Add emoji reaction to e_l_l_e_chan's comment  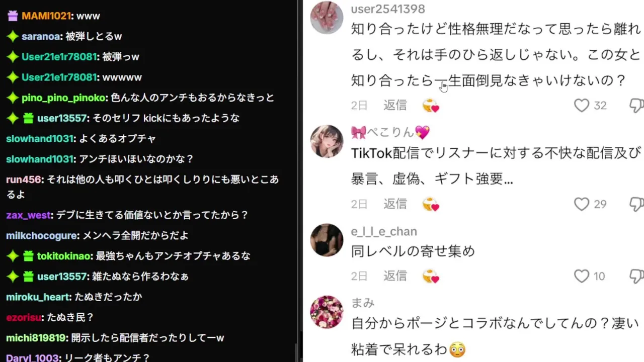point(431,277)
